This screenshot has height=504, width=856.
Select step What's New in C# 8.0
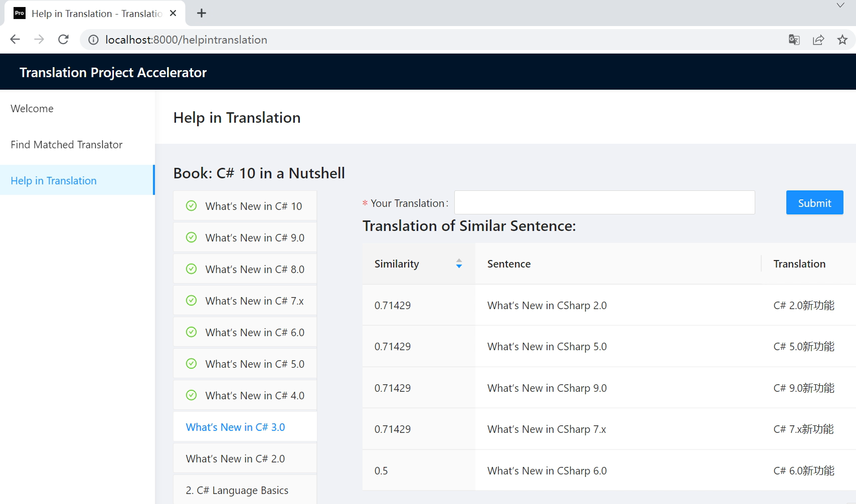[x=245, y=269]
